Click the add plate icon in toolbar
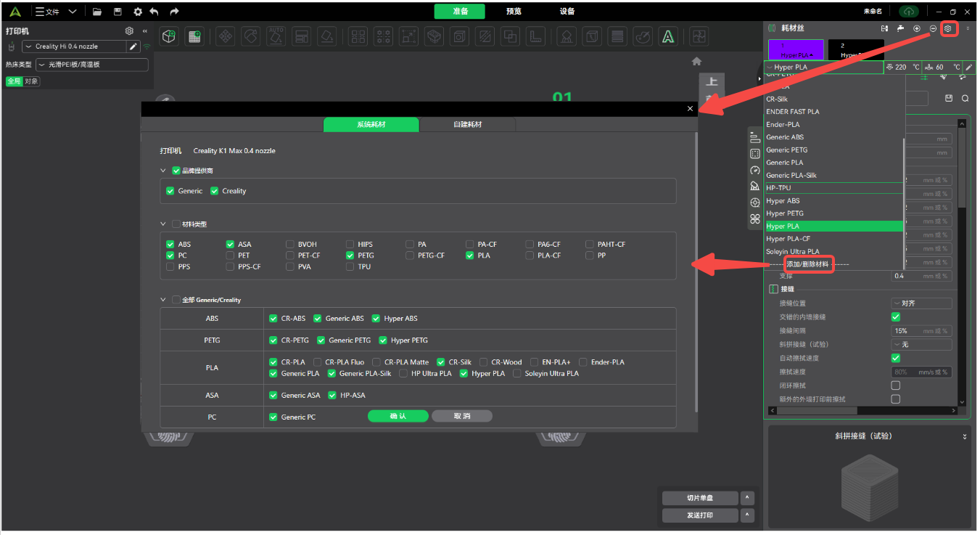This screenshot has width=980, height=535. [x=193, y=36]
